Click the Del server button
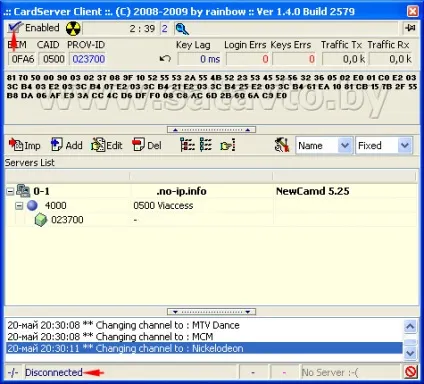This screenshot has width=424, height=384. pyautogui.click(x=147, y=145)
